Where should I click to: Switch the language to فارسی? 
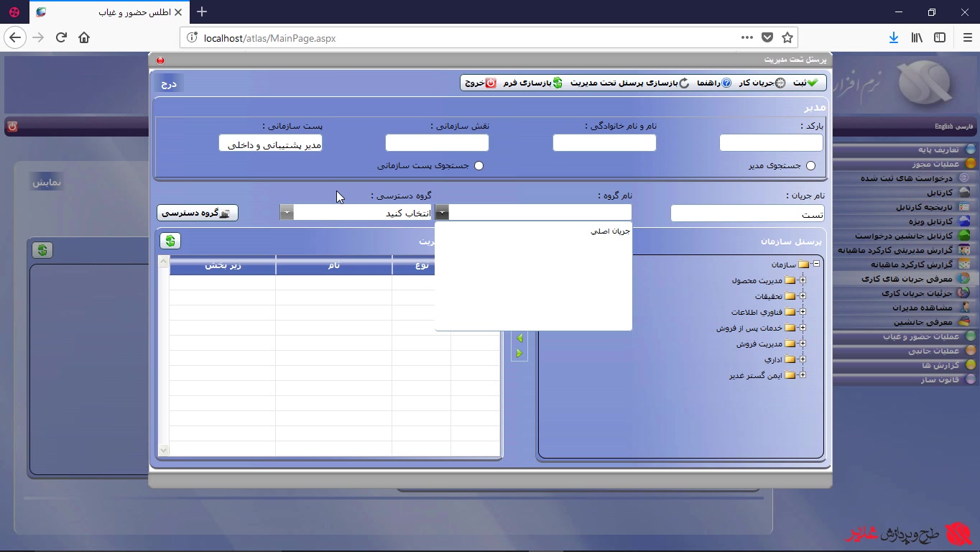click(964, 126)
